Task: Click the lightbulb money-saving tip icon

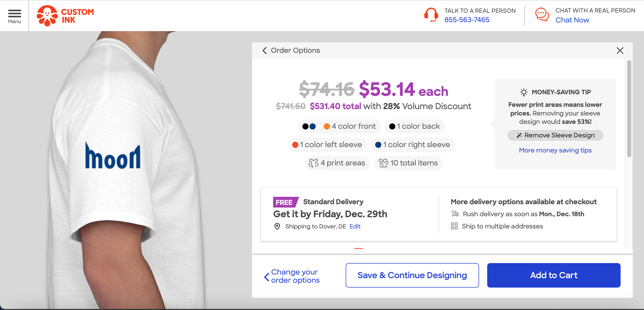Action: click(x=524, y=92)
